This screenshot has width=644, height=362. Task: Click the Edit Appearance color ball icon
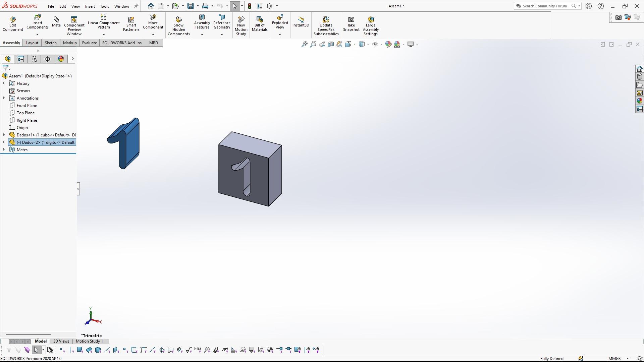388,44
